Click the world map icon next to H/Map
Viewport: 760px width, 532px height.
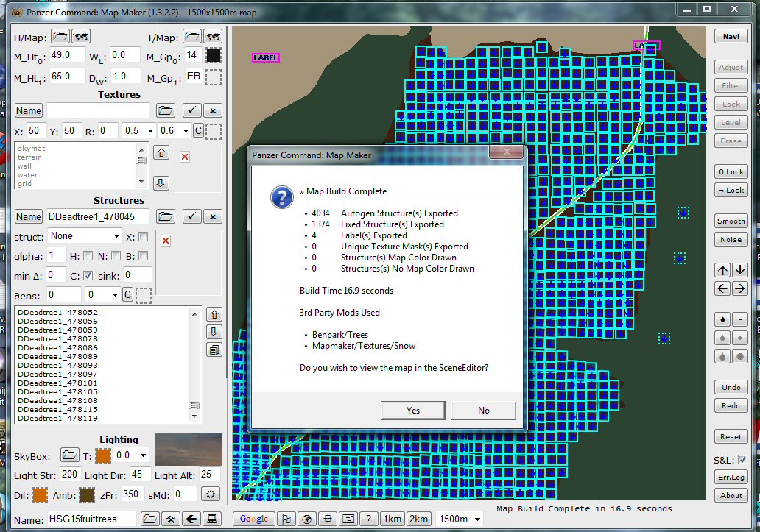point(81,36)
